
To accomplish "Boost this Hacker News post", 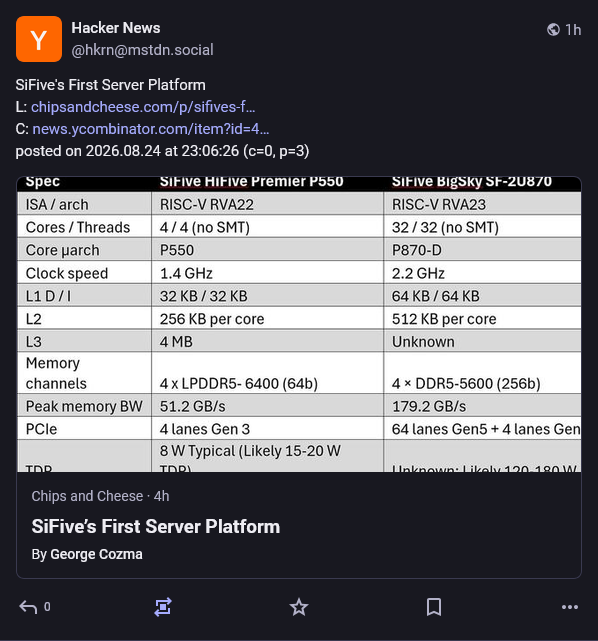I will tap(163, 607).
